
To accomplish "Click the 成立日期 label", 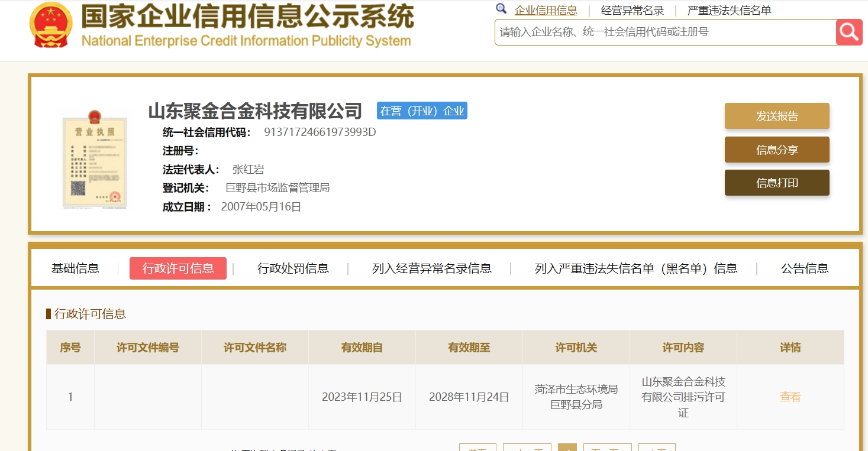I will tap(187, 207).
